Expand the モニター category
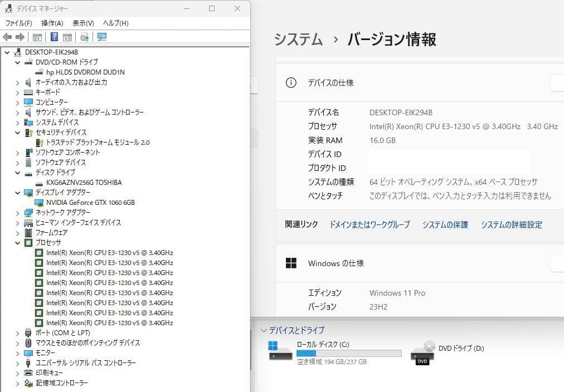The height and width of the screenshot is (392, 564). (x=18, y=353)
